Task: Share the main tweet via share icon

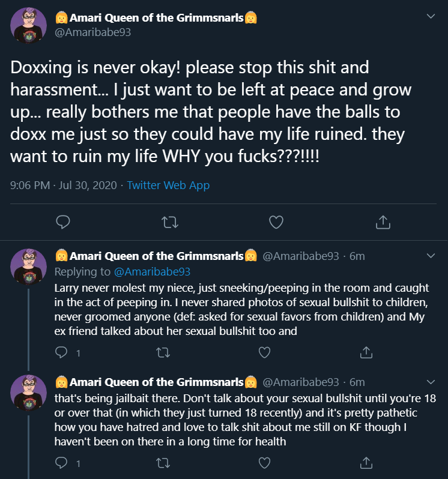Action: coord(383,222)
